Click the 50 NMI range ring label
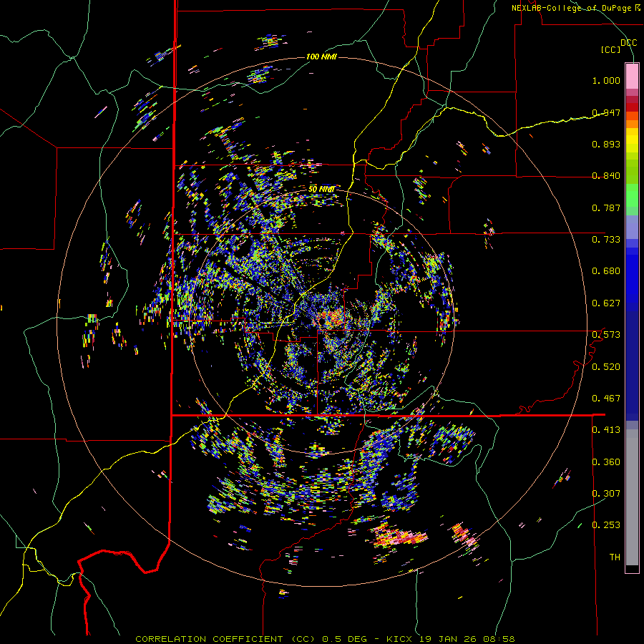 tap(321, 190)
